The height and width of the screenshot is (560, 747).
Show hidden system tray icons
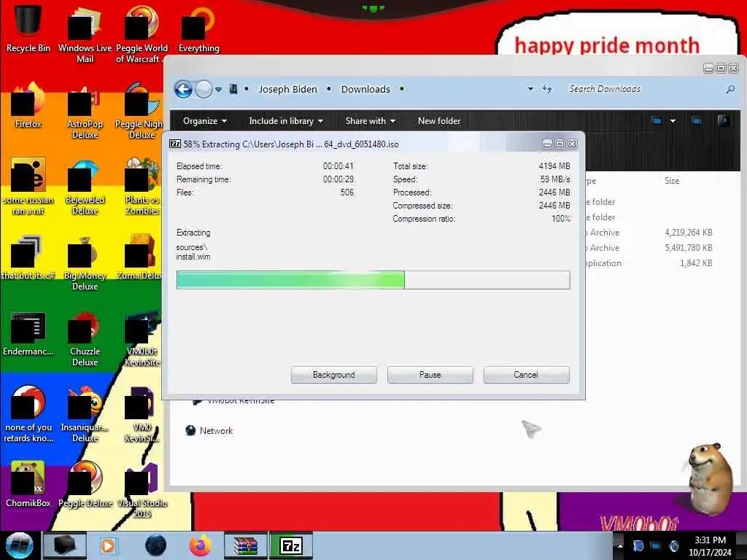point(620,545)
